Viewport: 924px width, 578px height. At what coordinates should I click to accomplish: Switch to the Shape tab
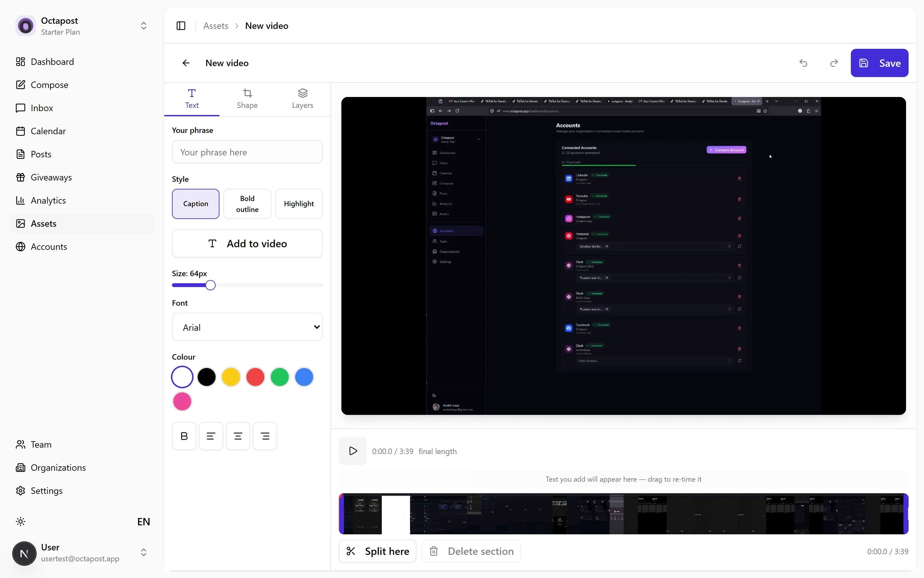coord(247,99)
